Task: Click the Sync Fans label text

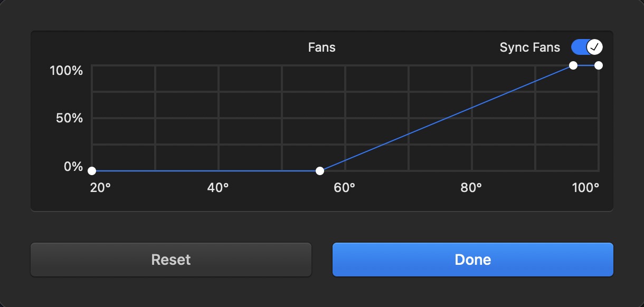Action: (x=529, y=47)
